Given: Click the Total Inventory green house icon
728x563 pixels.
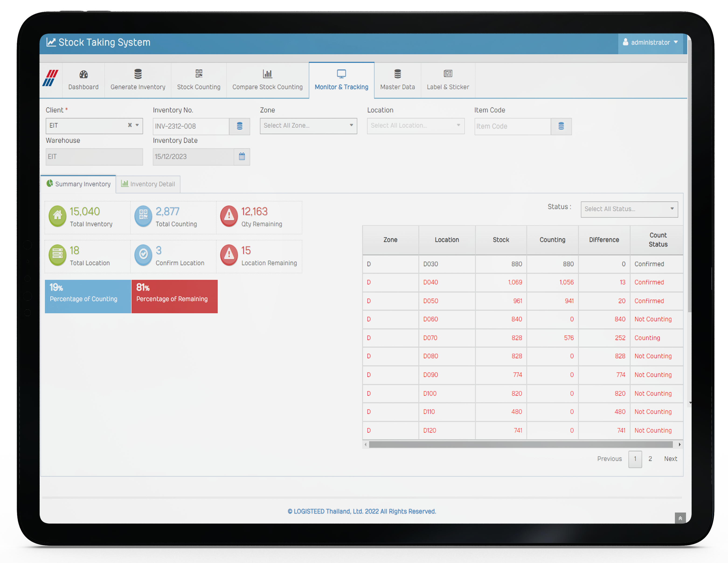Looking at the screenshot, I should point(58,216).
